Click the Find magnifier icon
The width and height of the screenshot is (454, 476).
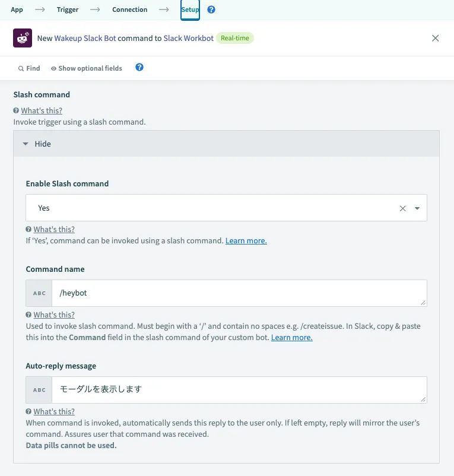(x=21, y=68)
